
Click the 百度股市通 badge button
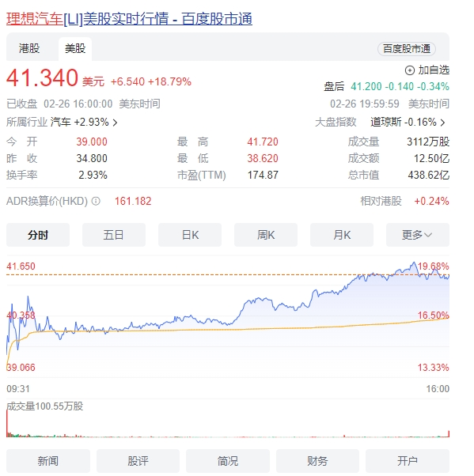point(407,49)
